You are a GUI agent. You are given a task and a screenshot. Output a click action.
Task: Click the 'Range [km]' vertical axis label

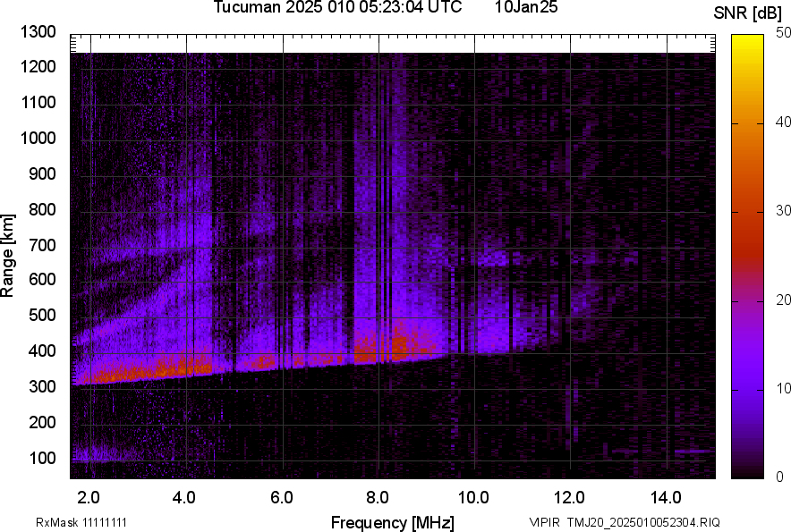(x=8, y=256)
